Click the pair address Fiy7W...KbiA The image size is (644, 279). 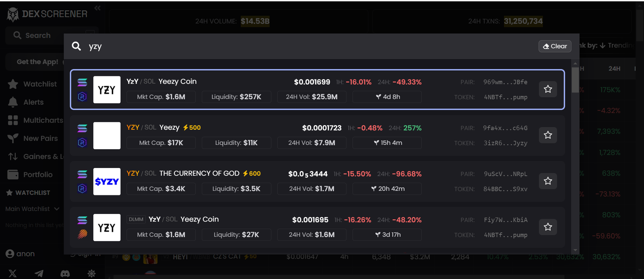click(x=506, y=220)
